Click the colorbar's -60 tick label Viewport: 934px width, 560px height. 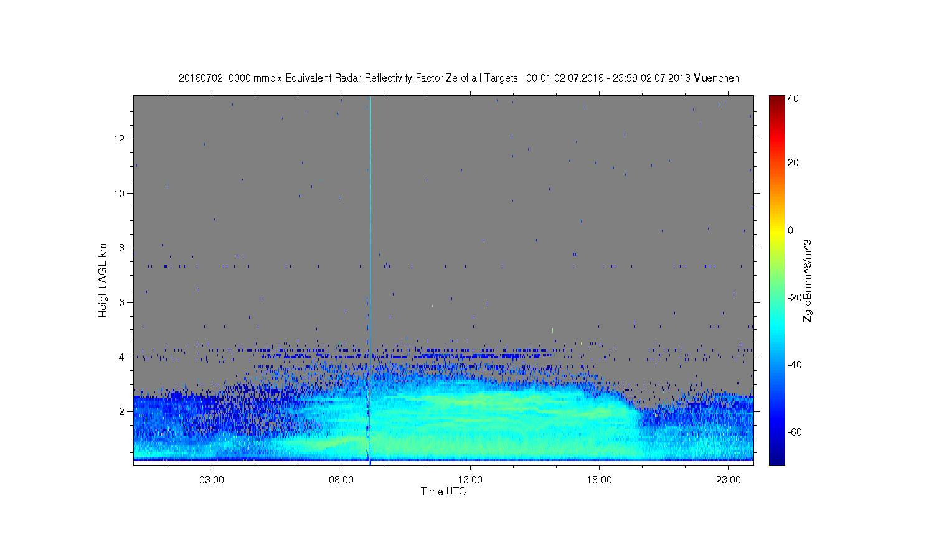point(795,432)
